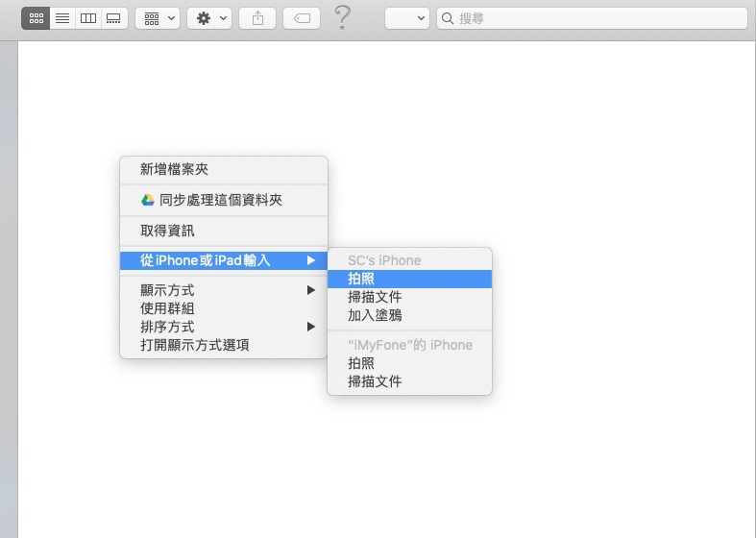Switch to gallery view
Image resolution: width=756 pixels, height=538 pixels.
(x=114, y=18)
